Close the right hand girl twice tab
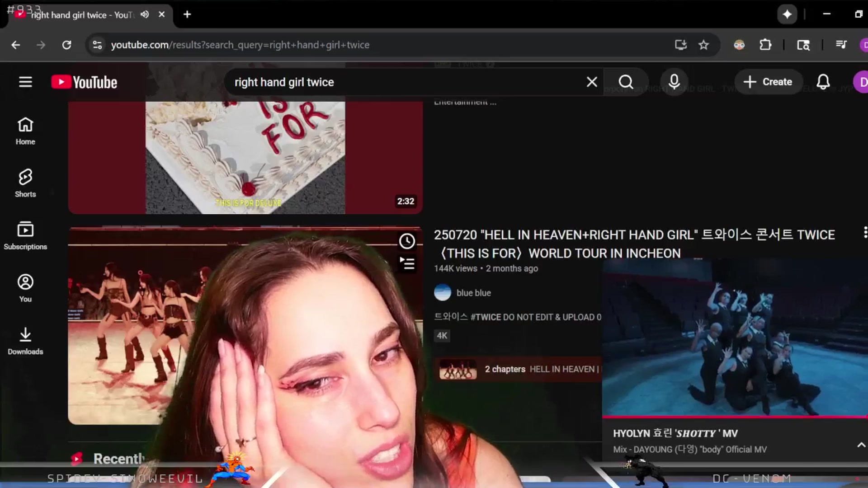The width and height of the screenshot is (868, 488). pyautogui.click(x=162, y=14)
